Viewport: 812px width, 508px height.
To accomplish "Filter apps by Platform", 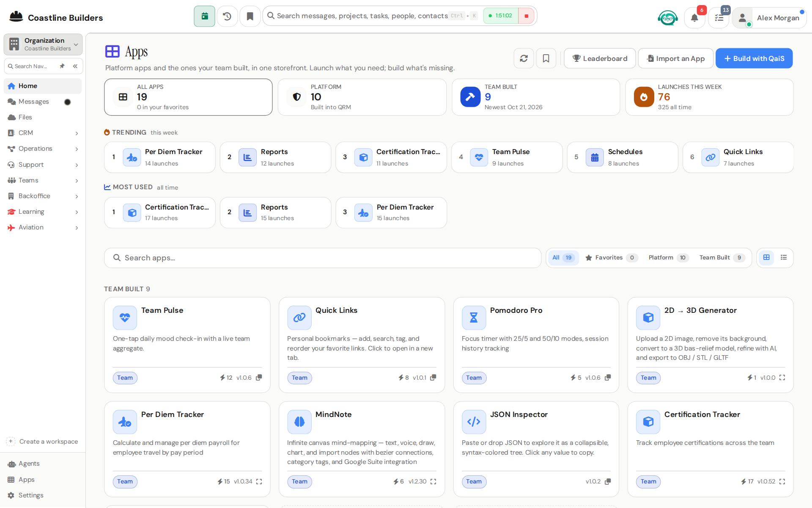I will click(668, 257).
